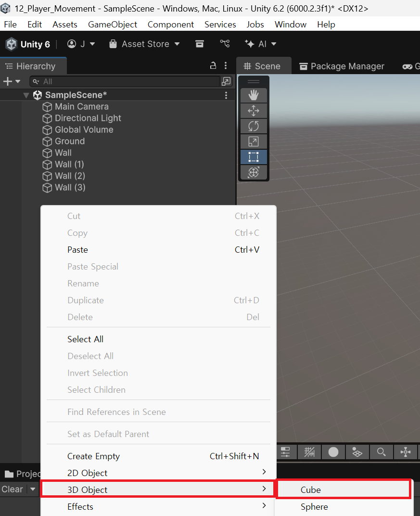Screen dimensions: 420x516
Task: Select Global Volume object
Action: (84, 129)
